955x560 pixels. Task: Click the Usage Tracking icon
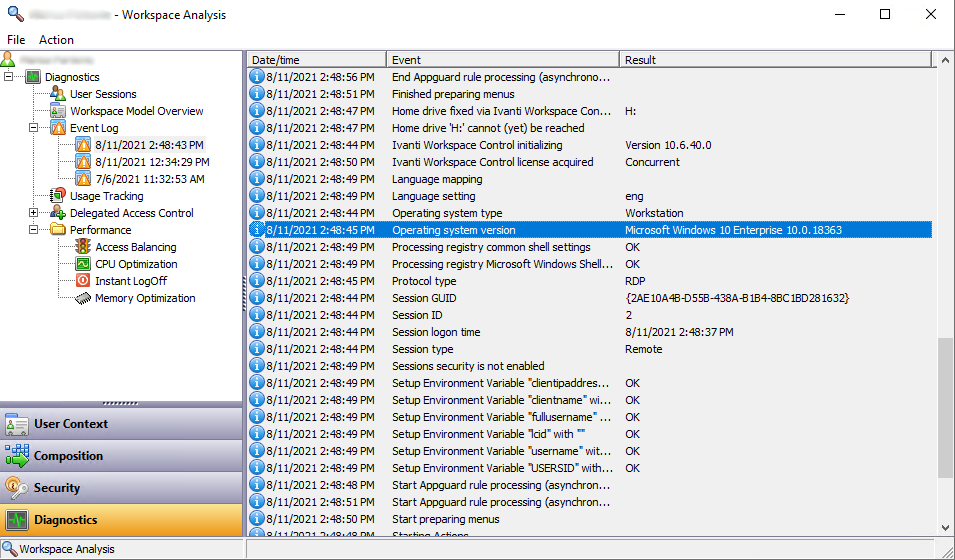(x=58, y=196)
